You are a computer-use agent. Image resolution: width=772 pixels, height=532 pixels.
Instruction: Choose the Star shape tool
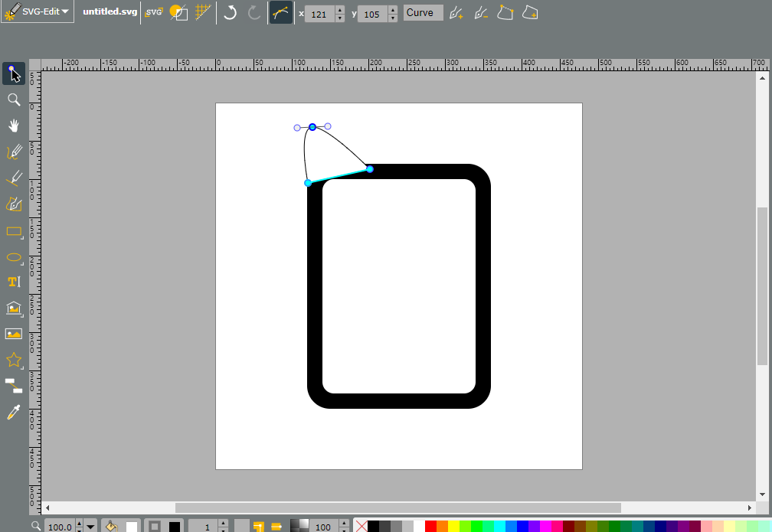pos(14,361)
